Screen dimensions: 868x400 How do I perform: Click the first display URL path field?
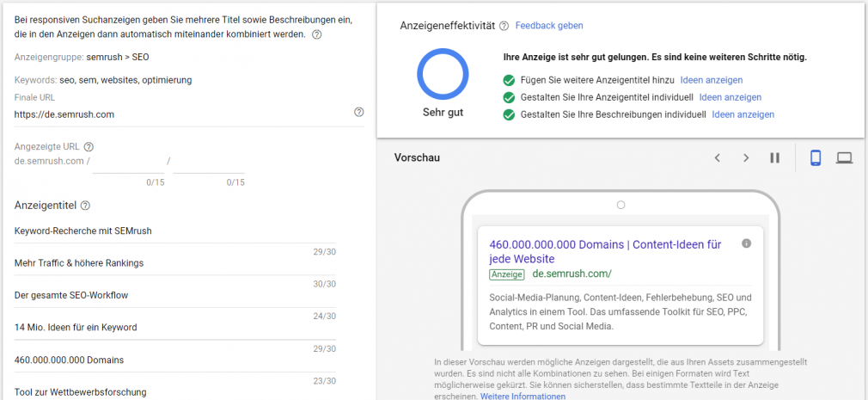pos(128,164)
